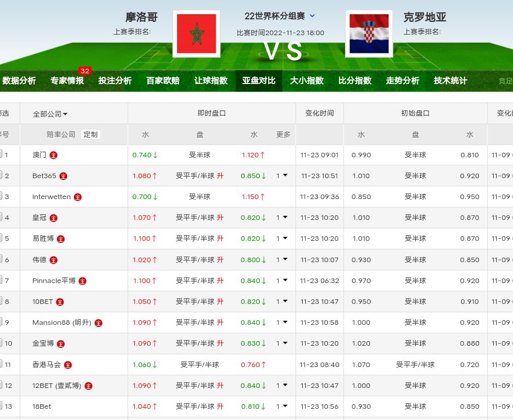
Task: Click the 主 icon next to Mansion88 (明升)
Action: [98, 323]
